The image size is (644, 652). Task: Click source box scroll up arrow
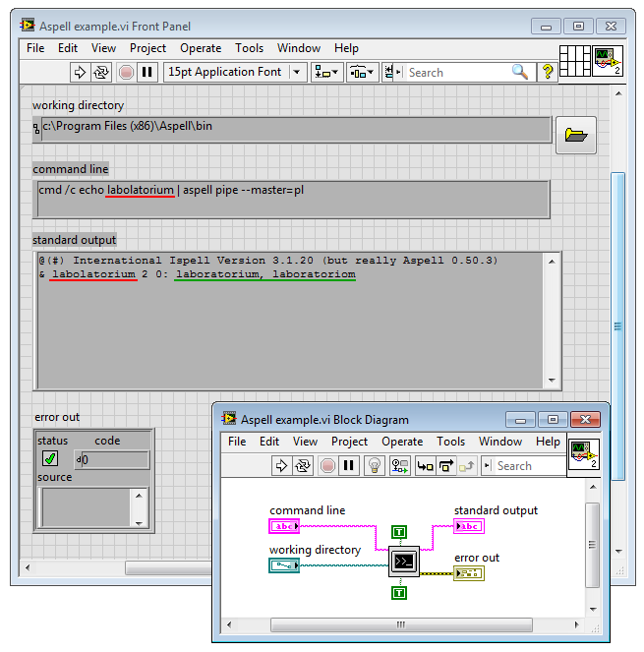[139, 496]
